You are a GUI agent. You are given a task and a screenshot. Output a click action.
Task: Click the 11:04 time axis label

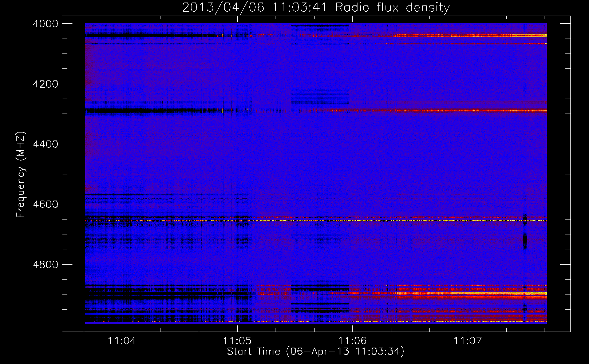coord(122,341)
